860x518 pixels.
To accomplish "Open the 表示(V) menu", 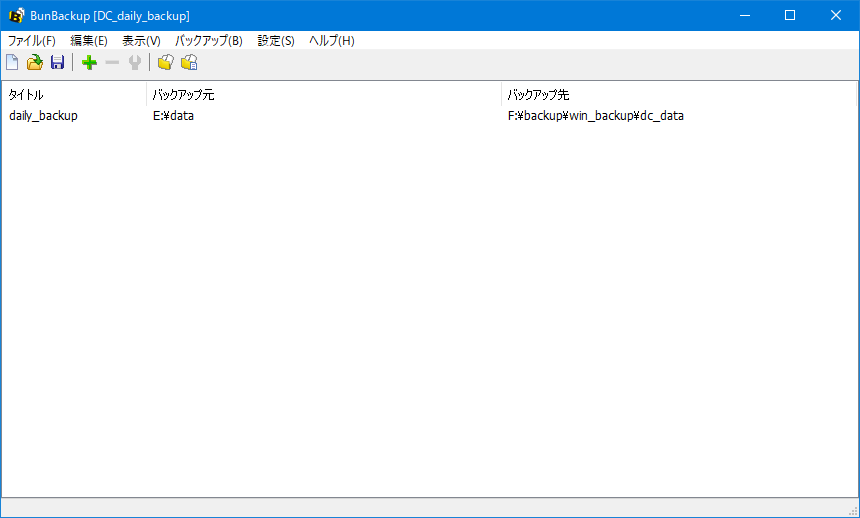I will [x=142, y=41].
